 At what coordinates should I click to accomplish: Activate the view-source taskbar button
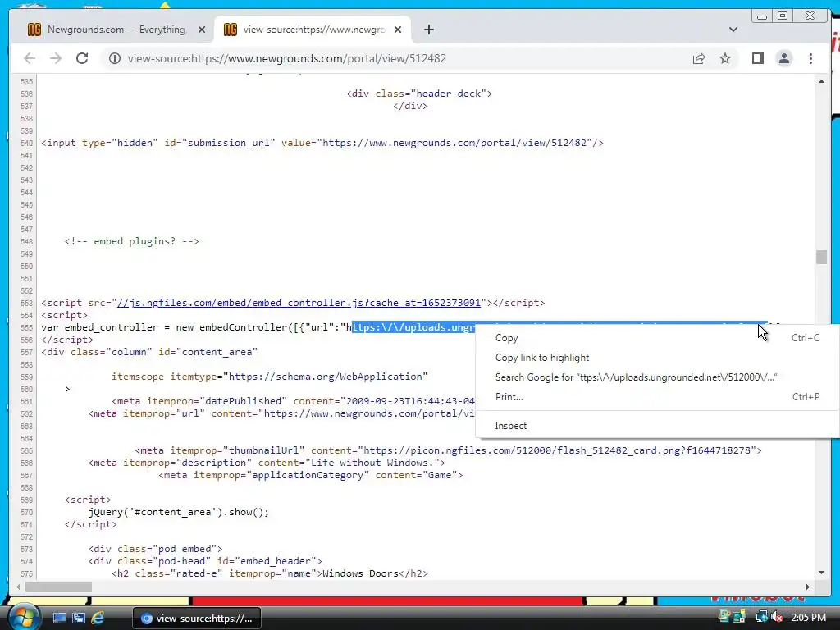click(197, 619)
